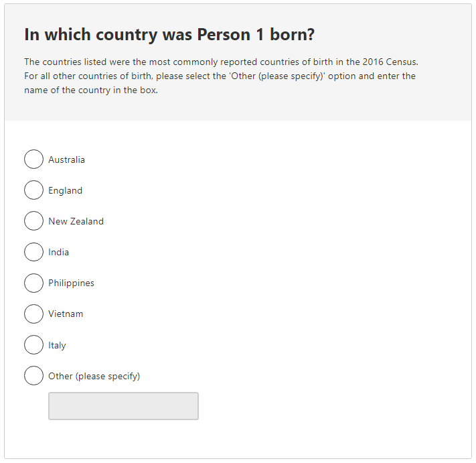
Task: Pick the India radio button
Action: pos(33,252)
